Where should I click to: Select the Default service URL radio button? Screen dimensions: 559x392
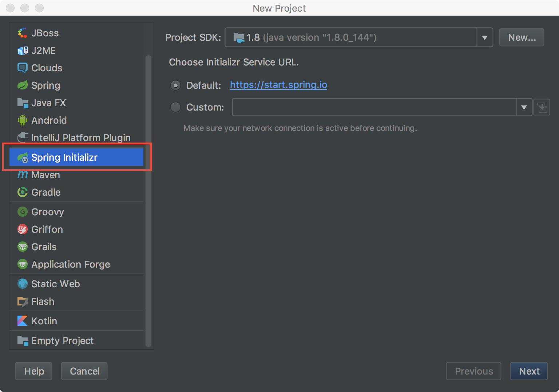[176, 85]
